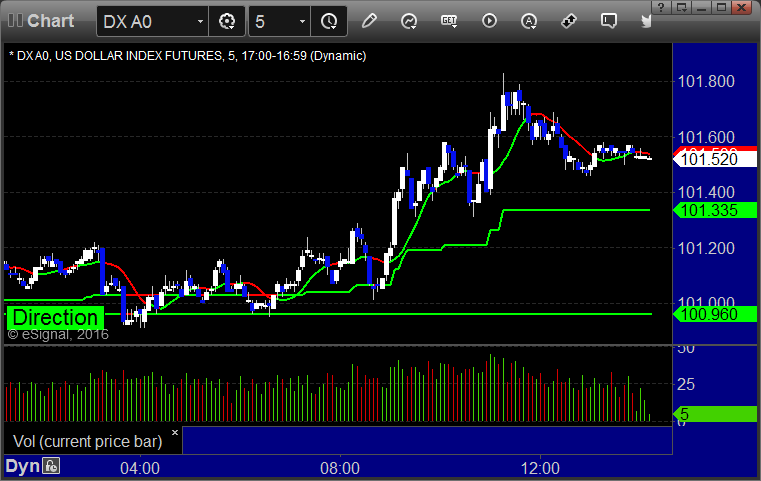Click the 101.400 price axis label

(x=706, y=192)
